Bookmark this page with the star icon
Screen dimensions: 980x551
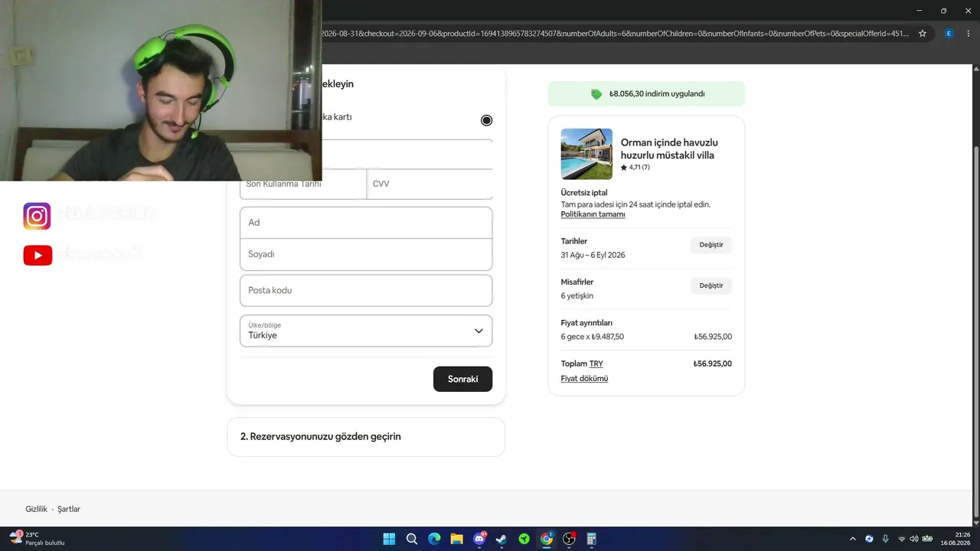[923, 34]
